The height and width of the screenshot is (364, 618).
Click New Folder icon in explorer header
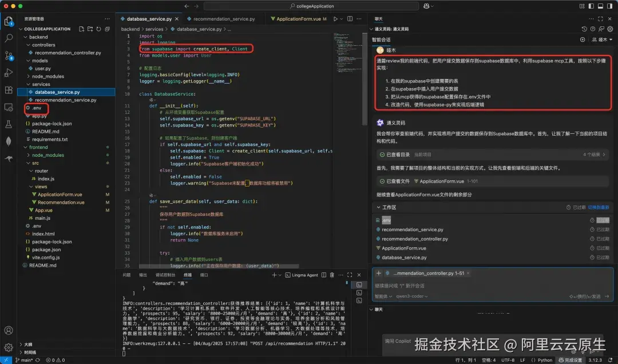(90, 29)
